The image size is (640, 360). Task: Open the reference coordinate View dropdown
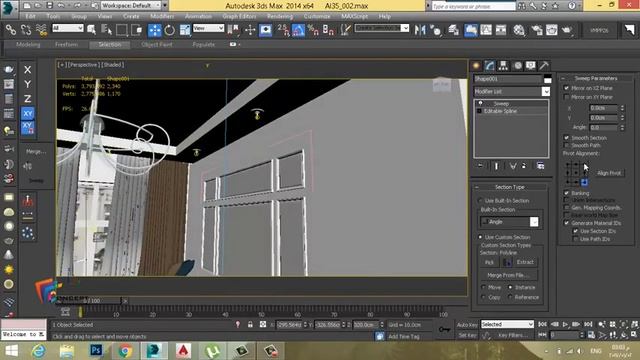coord(208,28)
